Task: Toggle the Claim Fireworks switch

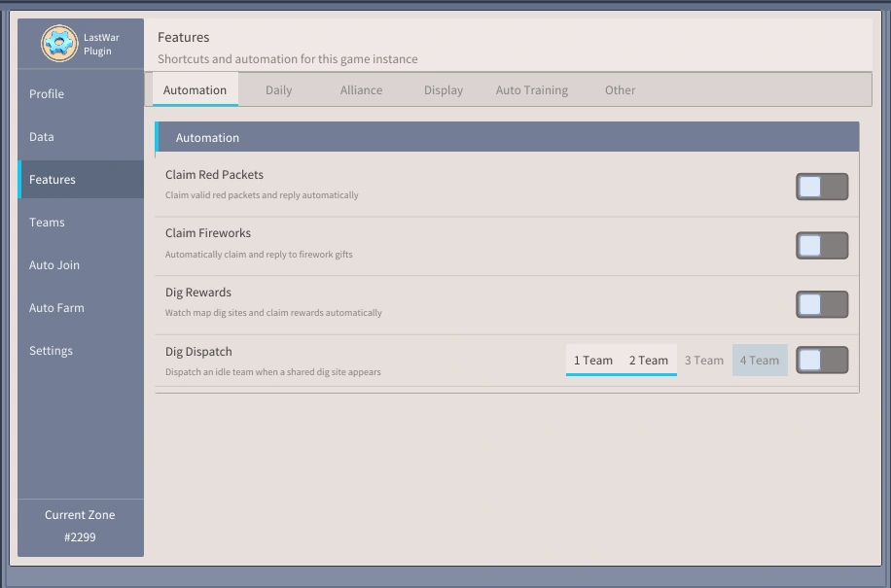Action: tap(822, 246)
